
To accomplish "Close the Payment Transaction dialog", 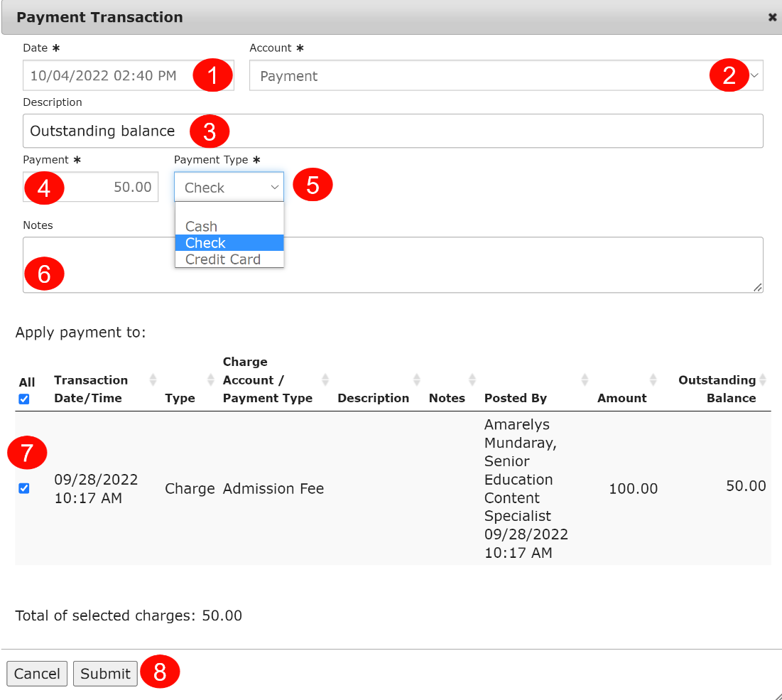I will [772, 18].
